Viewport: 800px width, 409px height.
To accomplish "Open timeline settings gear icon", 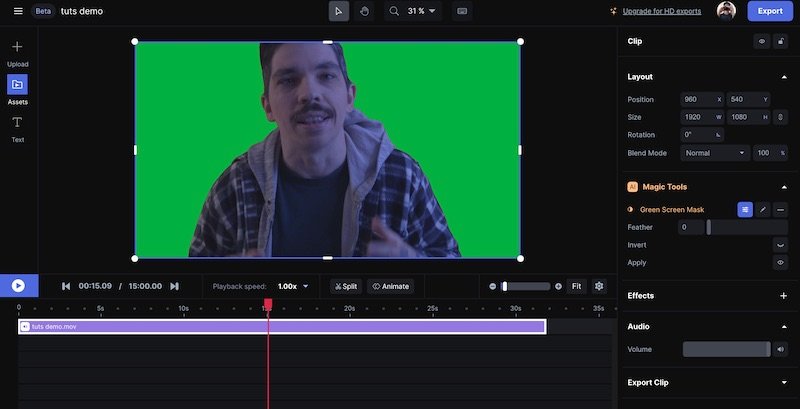I will pyautogui.click(x=599, y=286).
